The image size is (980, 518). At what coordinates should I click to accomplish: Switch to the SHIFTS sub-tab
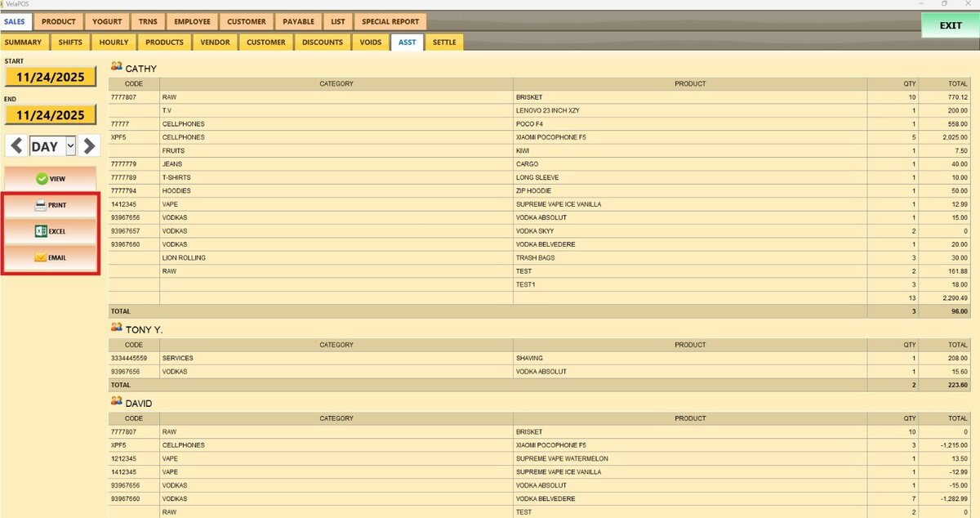tap(70, 42)
